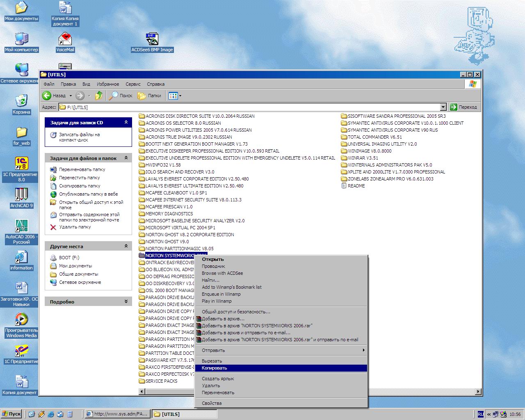Click Переименовать папку task link
The height and width of the screenshot is (420, 525).
pos(82,169)
